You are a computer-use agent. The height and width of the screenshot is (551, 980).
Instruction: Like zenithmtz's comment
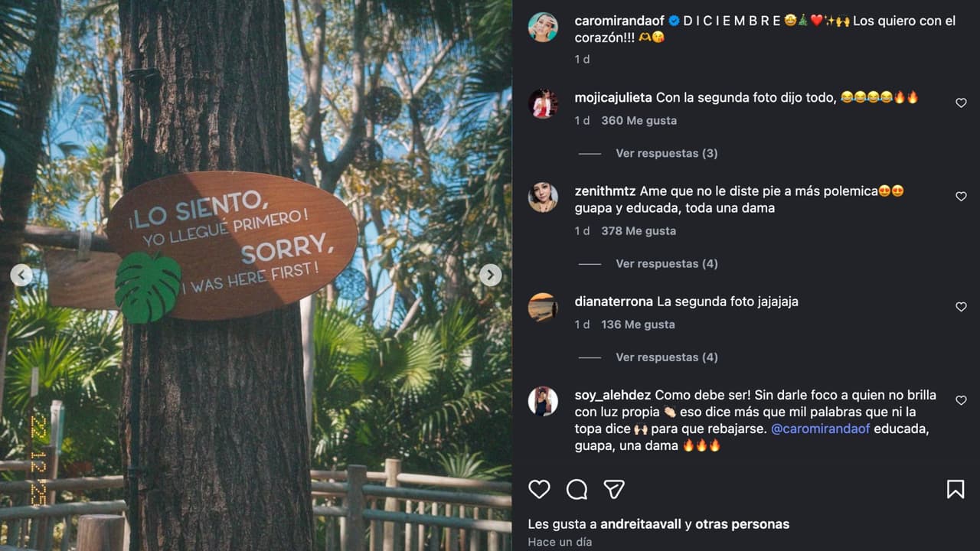[961, 197]
